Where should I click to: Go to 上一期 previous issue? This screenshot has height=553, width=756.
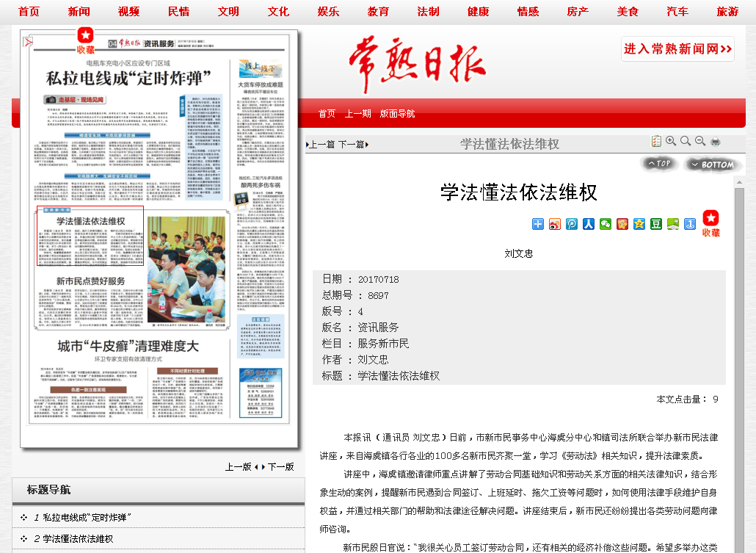coord(357,114)
